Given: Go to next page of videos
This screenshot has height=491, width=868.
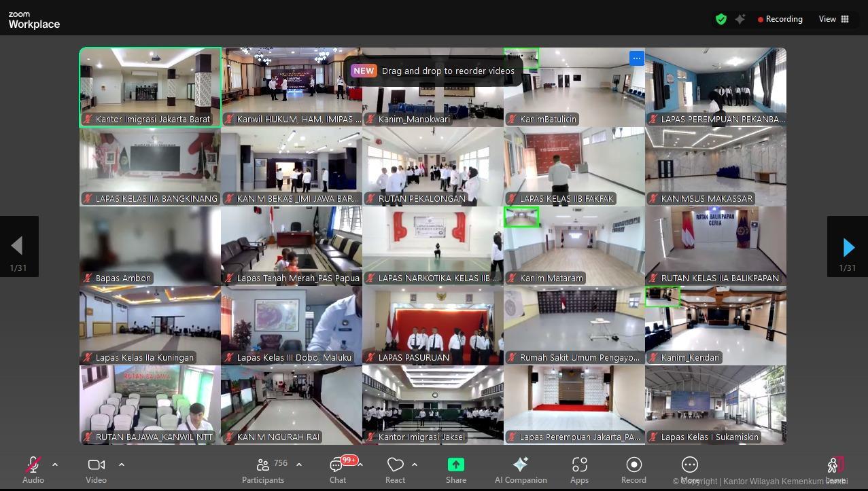Looking at the screenshot, I should [848, 247].
